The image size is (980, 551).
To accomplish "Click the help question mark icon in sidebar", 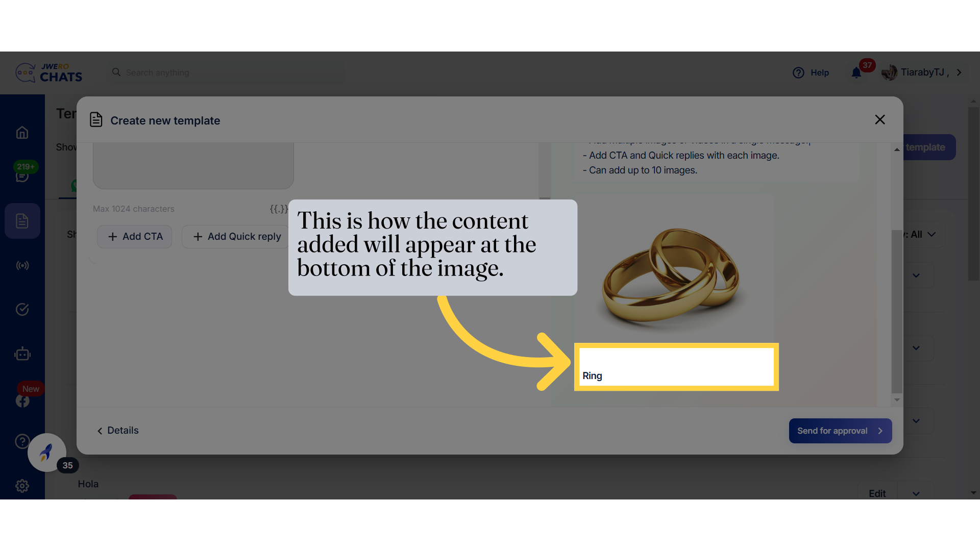I will [x=22, y=441].
